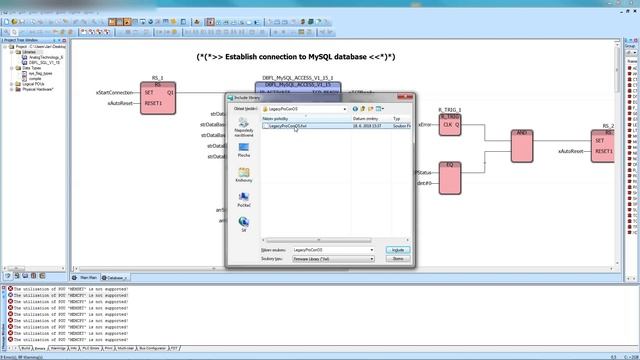Go up one folder level in dialog
The width and height of the screenshot is (640, 360).
click(x=362, y=109)
